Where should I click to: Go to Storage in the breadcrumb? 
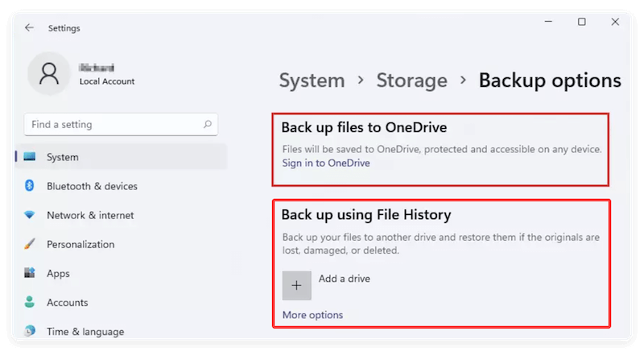411,80
